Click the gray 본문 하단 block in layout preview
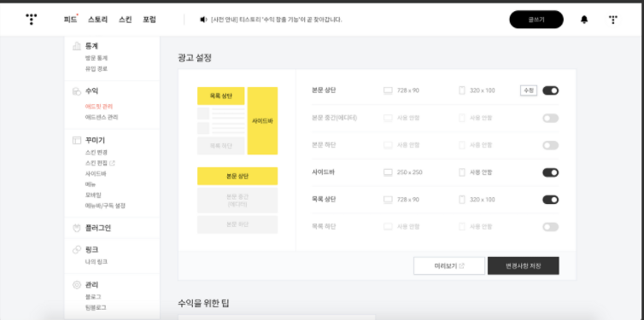The height and width of the screenshot is (320, 644). [237, 224]
